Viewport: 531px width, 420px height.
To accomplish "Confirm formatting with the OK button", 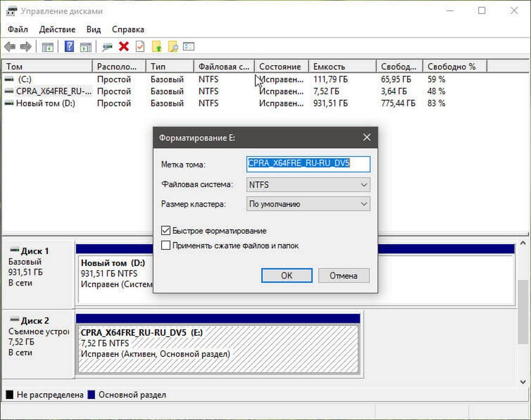I will pyautogui.click(x=287, y=275).
